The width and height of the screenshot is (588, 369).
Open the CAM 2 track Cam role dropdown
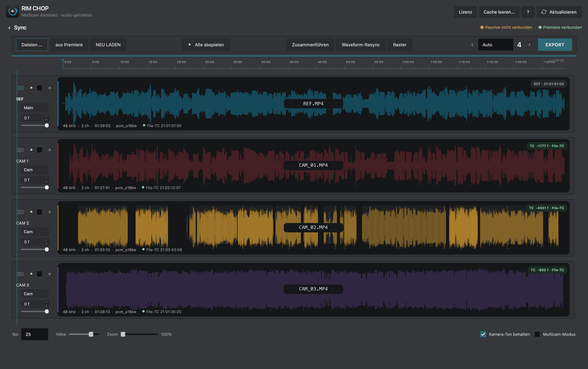click(35, 232)
